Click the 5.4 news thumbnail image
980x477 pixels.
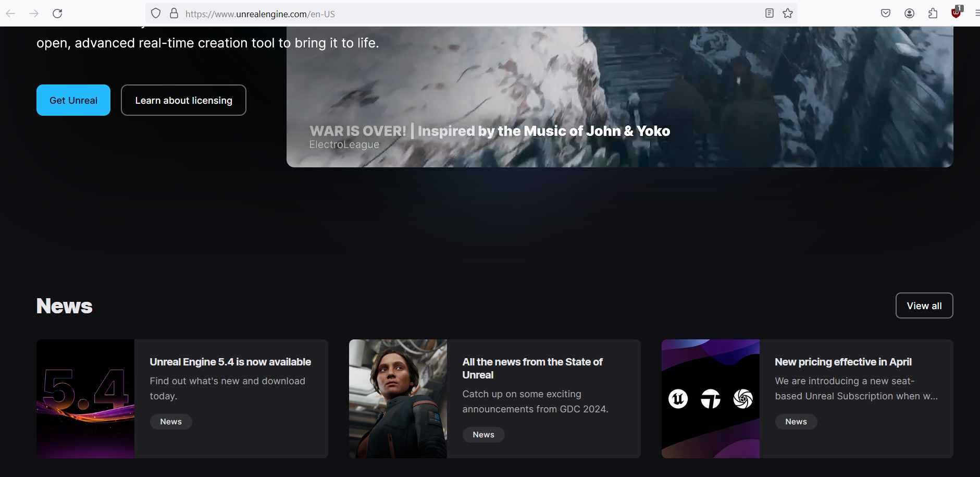(85, 399)
